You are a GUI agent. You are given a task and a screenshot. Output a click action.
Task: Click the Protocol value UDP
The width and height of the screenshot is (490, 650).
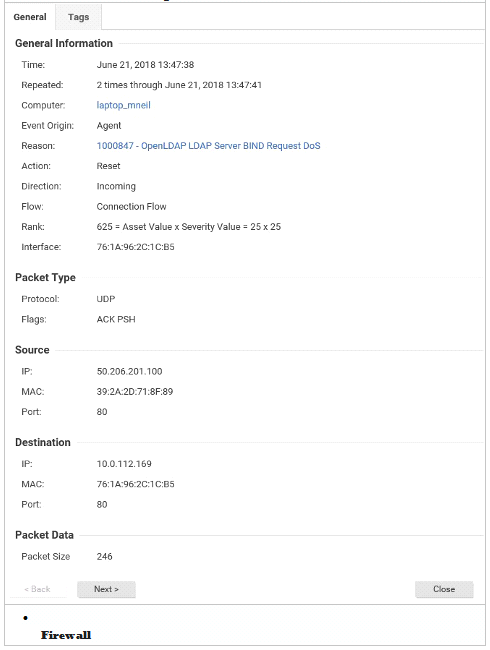pyautogui.click(x=106, y=299)
